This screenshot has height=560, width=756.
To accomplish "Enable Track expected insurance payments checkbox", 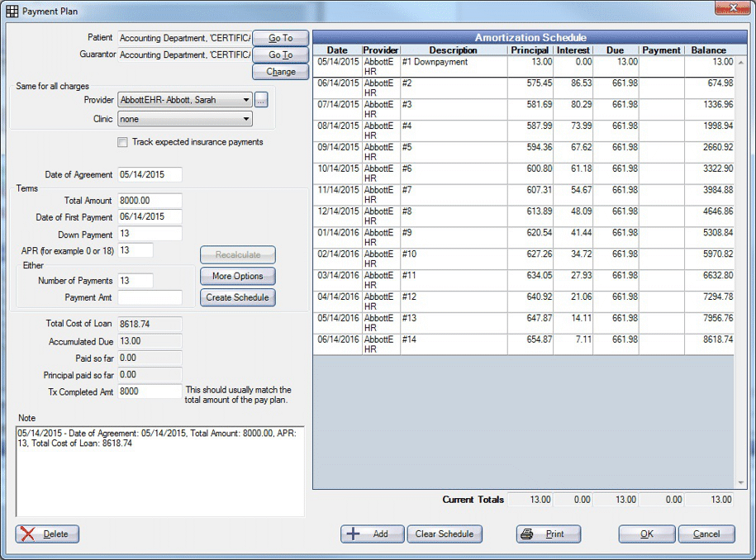I will 122,142.
